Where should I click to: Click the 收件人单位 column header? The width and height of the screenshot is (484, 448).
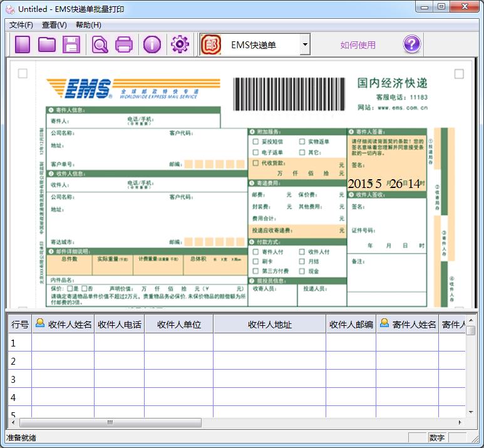pyautogui.click(x=178, y=324)
